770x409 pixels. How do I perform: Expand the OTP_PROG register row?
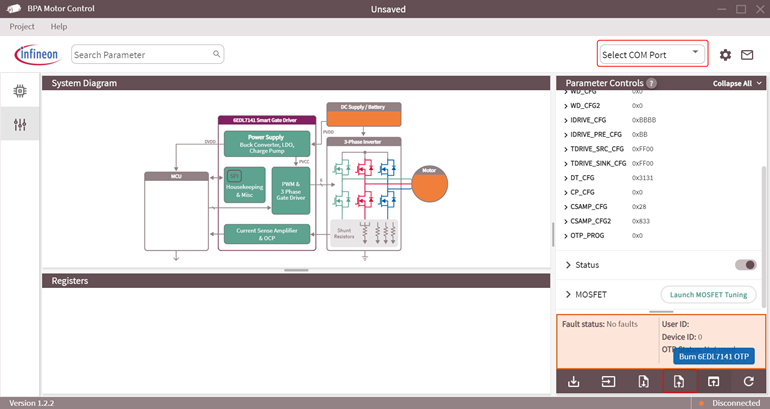tap(565, 236)
